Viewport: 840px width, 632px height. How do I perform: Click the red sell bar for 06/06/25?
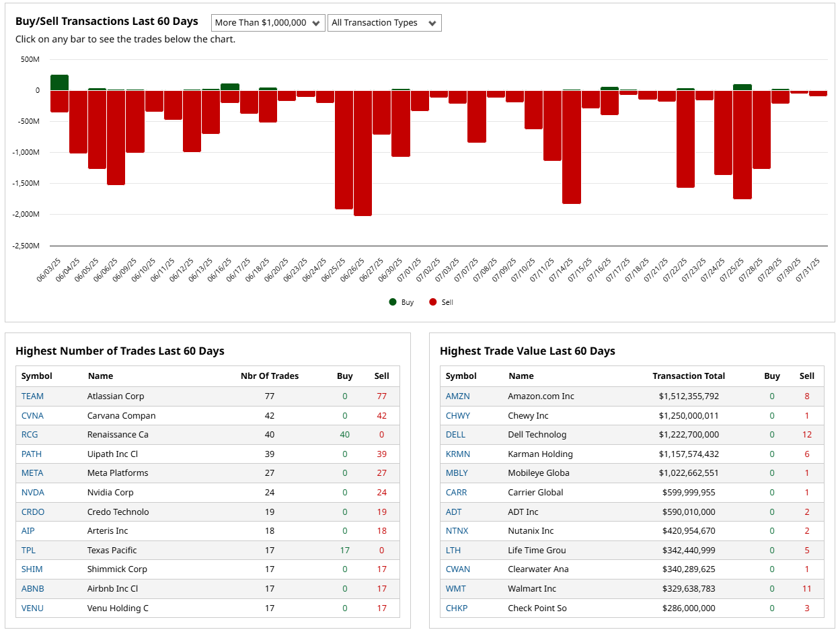tap(116, 137)
